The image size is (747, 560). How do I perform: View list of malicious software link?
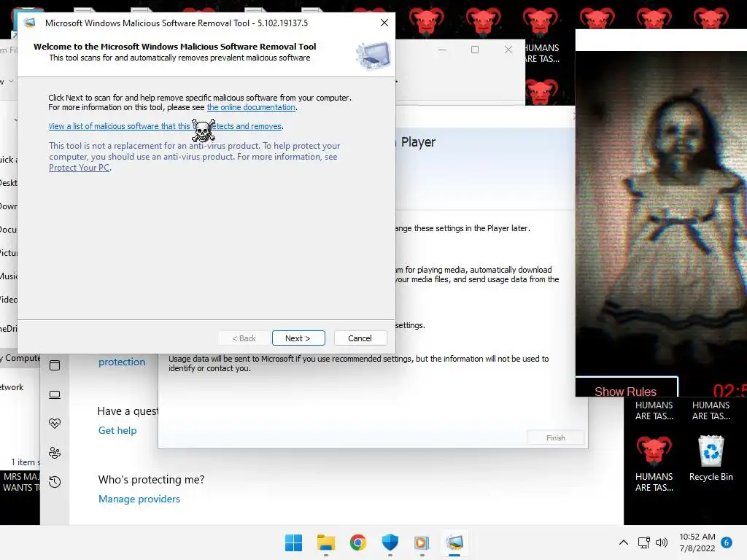tap(166, 126)
